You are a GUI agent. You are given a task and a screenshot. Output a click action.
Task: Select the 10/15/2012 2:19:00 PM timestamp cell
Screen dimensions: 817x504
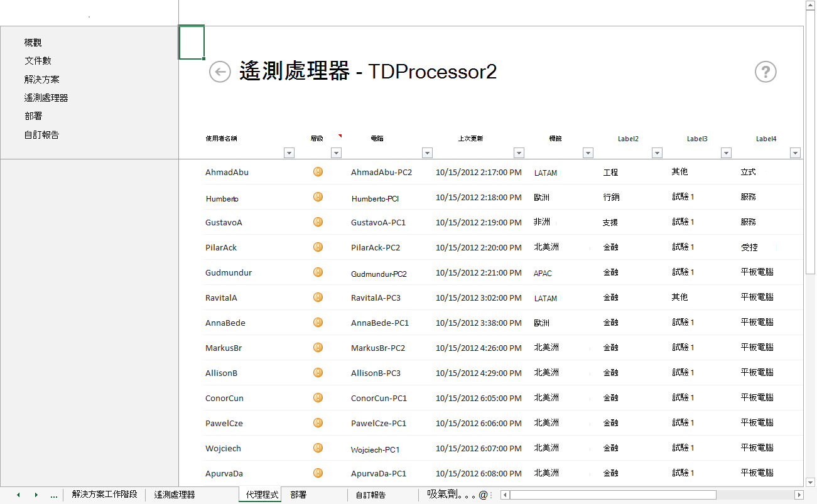pos(479,222)
